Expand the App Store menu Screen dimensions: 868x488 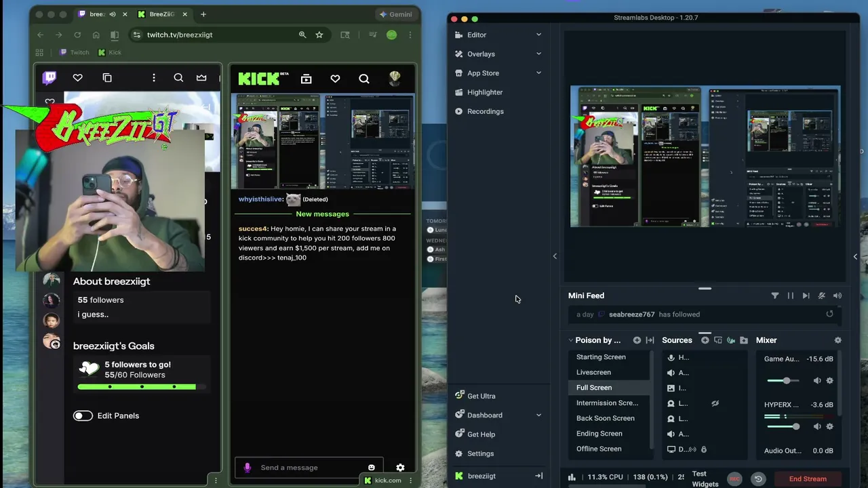pyautogui.click(x=539, y=73)
